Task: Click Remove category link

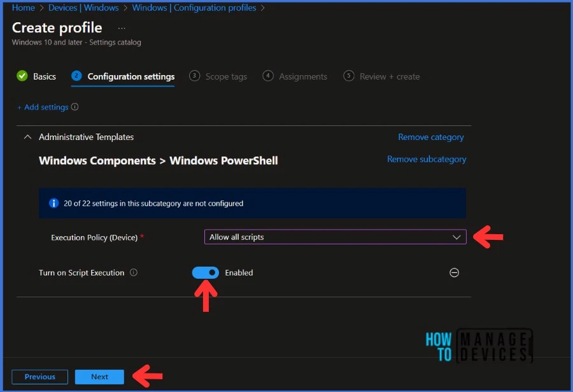Action: click(431, 137)
